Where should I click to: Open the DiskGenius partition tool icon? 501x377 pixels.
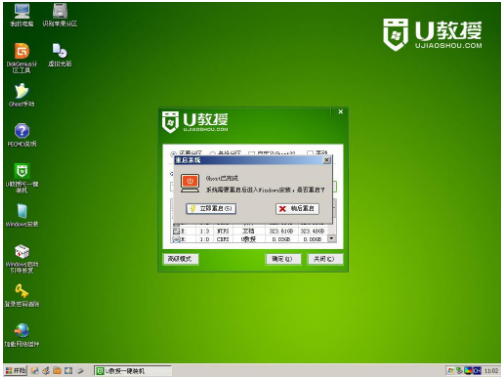tap(22, 57)
